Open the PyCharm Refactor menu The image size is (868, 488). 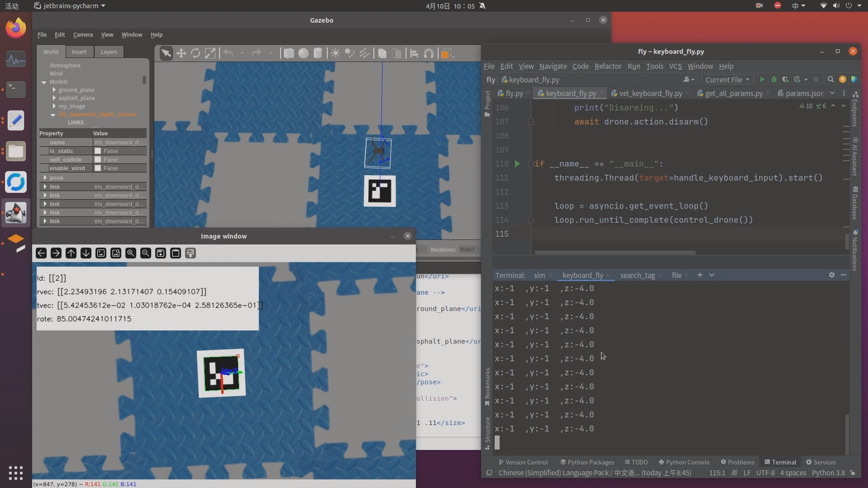(608, 66)
